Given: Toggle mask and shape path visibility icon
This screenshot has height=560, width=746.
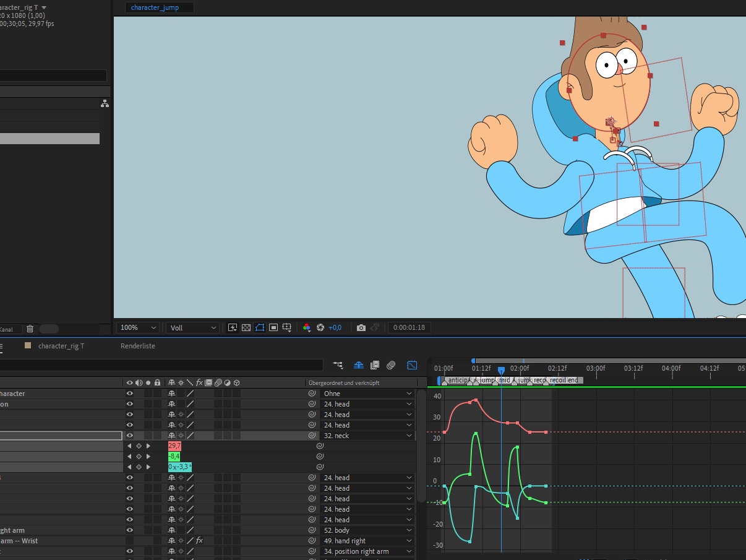Looking at the screenshot, I should [260, 327].
